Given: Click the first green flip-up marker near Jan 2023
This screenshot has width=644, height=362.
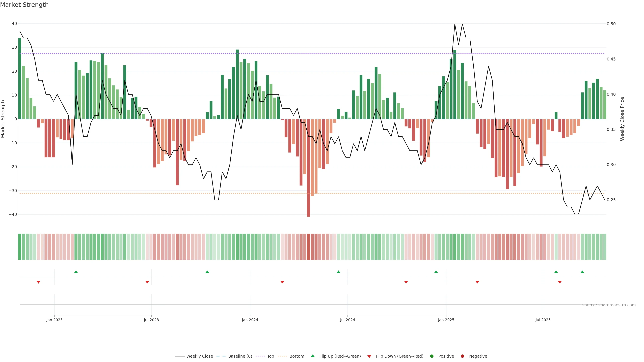Looking at the screenshot, I should point(76,272).
